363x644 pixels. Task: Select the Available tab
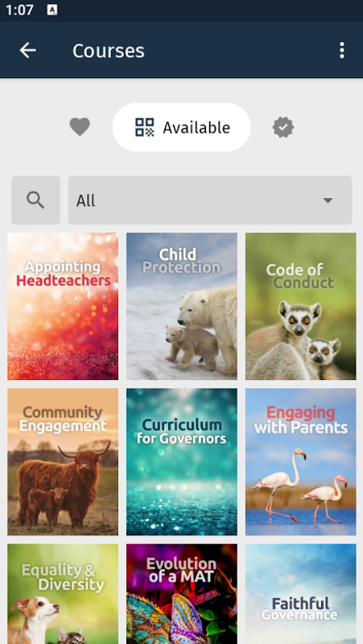pyautogui.click(x=182, y=127)
